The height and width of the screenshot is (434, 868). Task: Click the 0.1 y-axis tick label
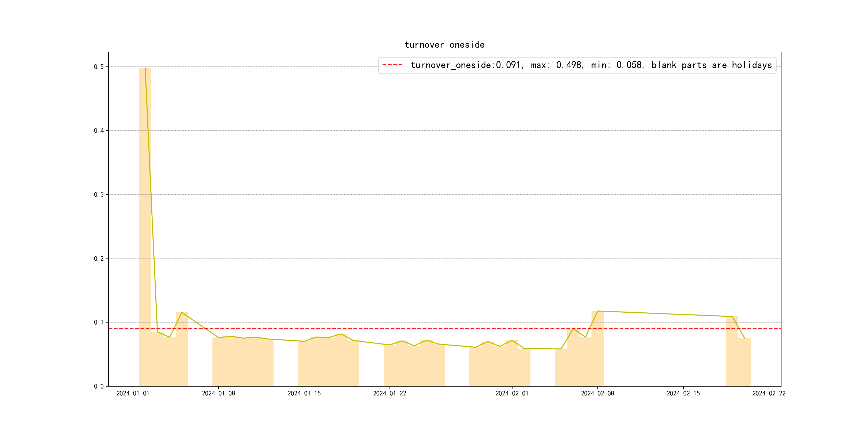point(99,323)
